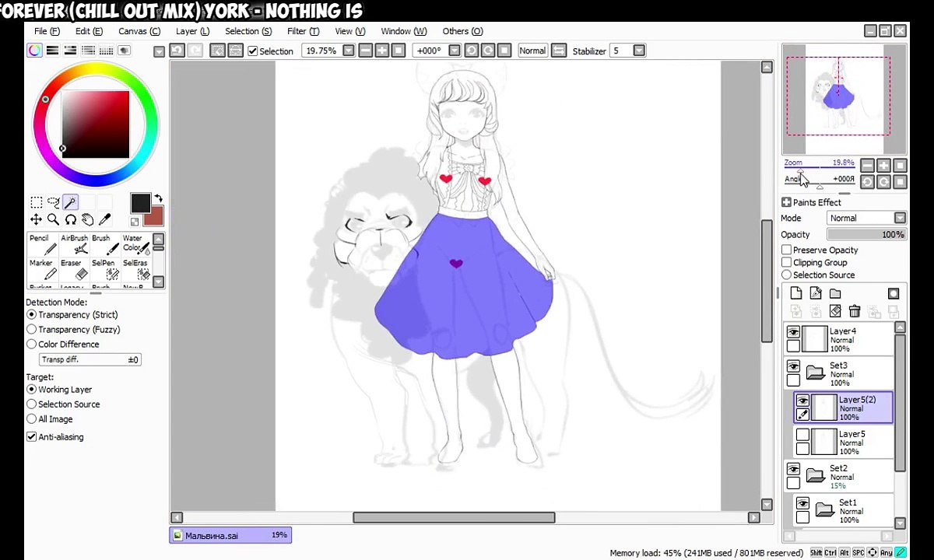Clear the layer with eraser icon

coord(835,311)
